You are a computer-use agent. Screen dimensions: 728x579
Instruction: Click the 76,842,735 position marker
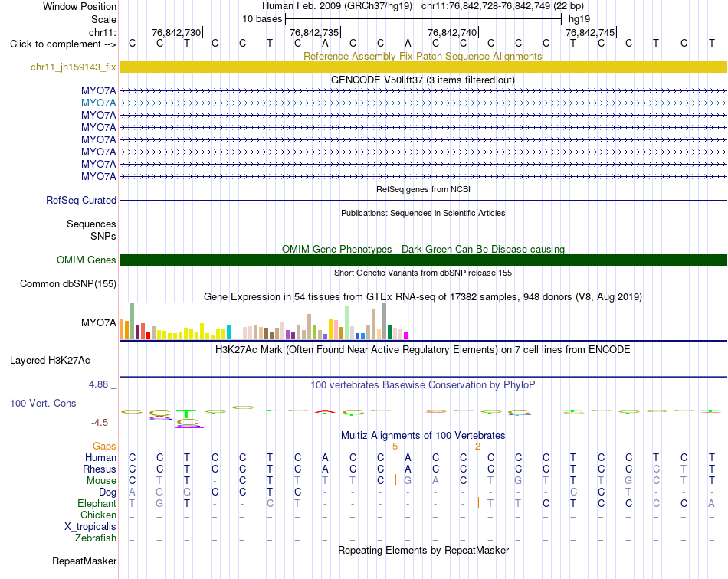point(314,32)
